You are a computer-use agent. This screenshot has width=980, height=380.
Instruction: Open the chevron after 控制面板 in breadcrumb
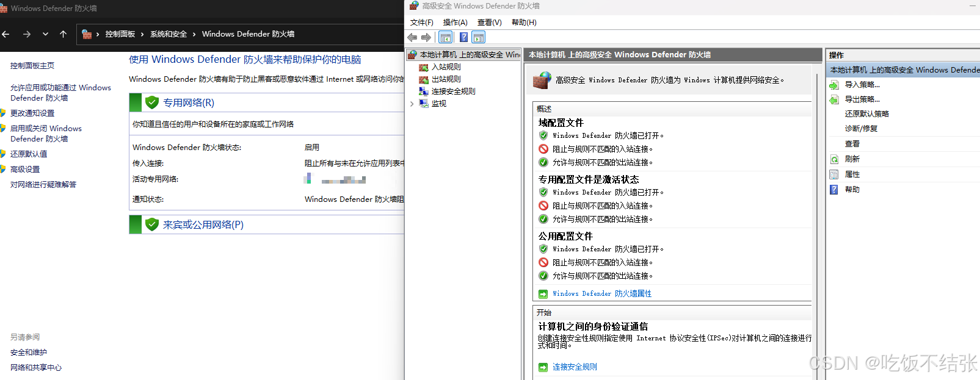click(142, 34)
